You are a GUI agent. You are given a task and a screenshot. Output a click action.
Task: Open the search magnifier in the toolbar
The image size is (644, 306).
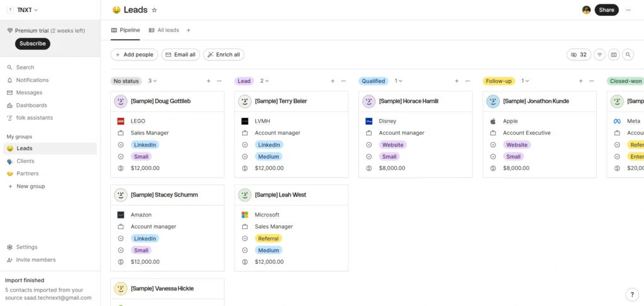click(628, 55)
